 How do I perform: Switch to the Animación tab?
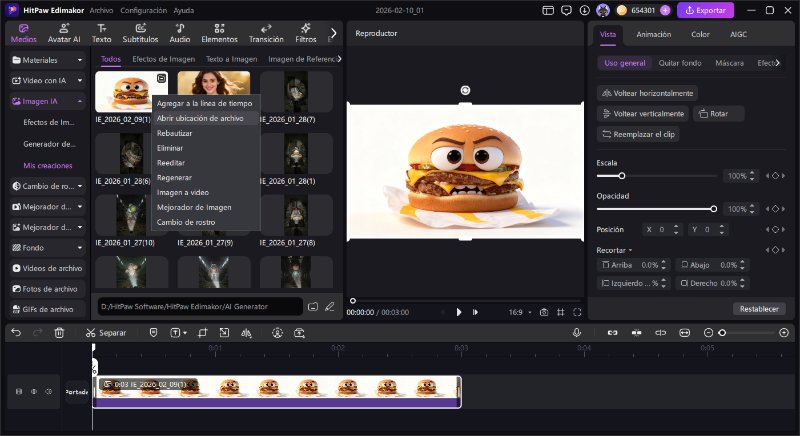pyautogui.click(x=653, y=34)
